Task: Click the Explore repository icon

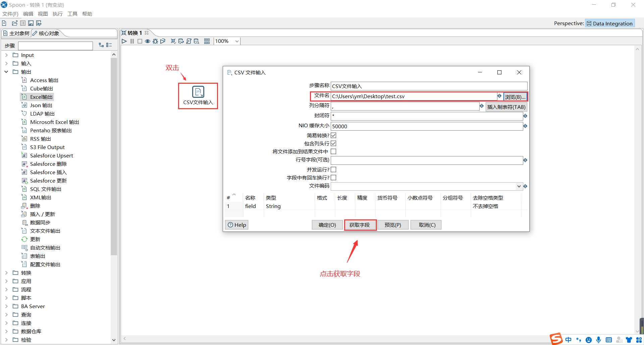Action: (x=23, y=23)
